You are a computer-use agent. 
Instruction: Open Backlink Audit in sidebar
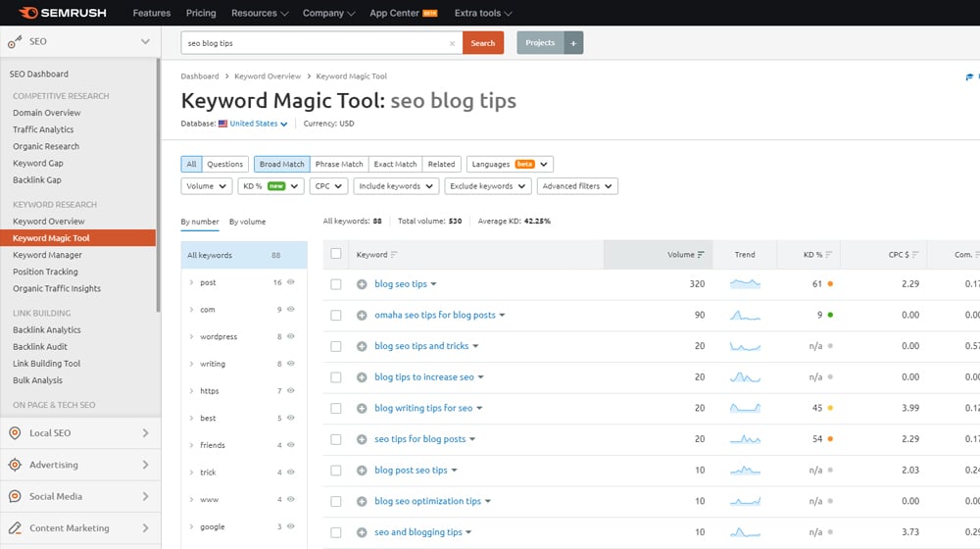tap(40, 346)
